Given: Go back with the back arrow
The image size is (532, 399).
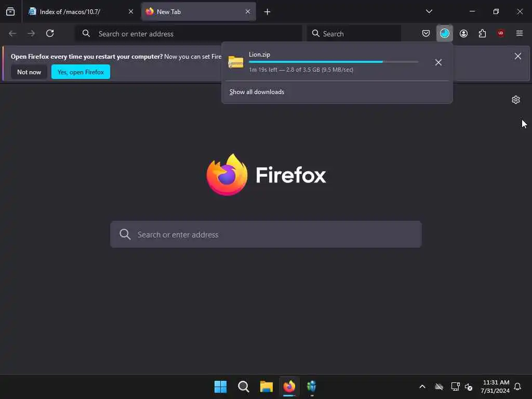Looking at the screenshot, I should 12,33.
